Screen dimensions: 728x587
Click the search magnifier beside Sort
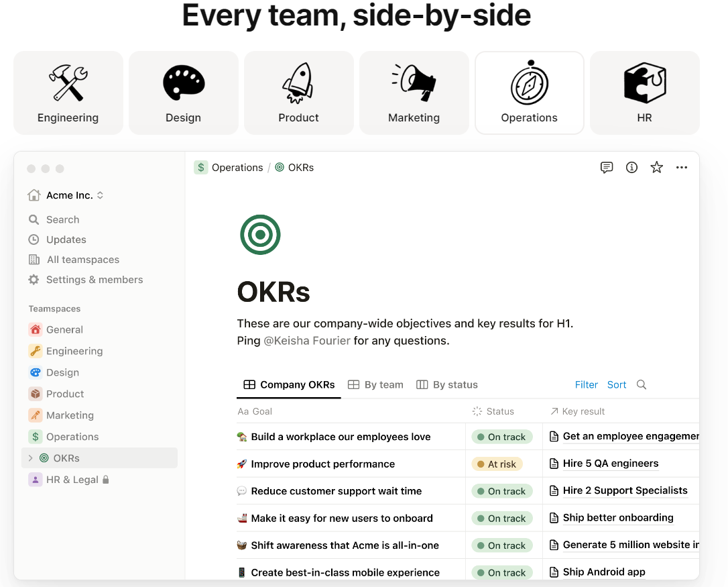(641, 384)
